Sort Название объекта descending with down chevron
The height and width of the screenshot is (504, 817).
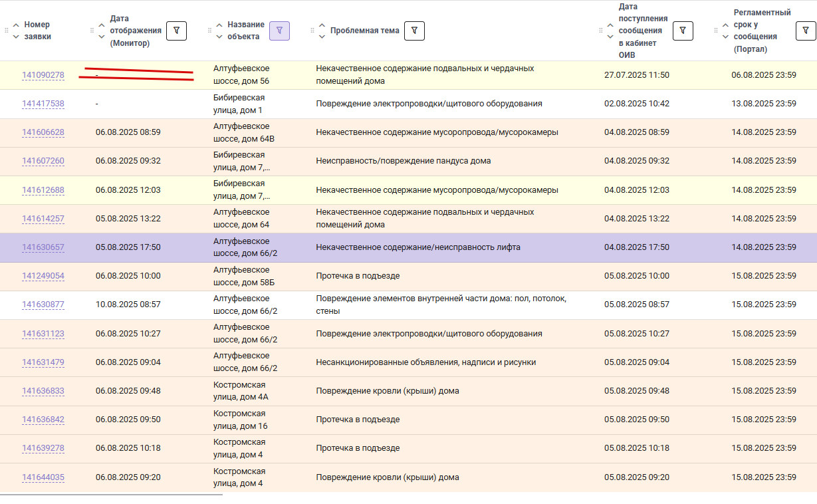coord(219,36)
